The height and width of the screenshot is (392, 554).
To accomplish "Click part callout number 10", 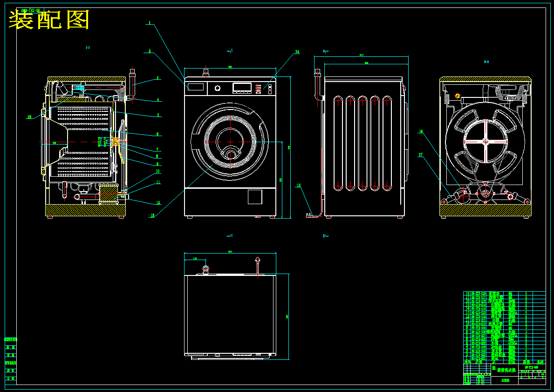I will tap(157, 171).
